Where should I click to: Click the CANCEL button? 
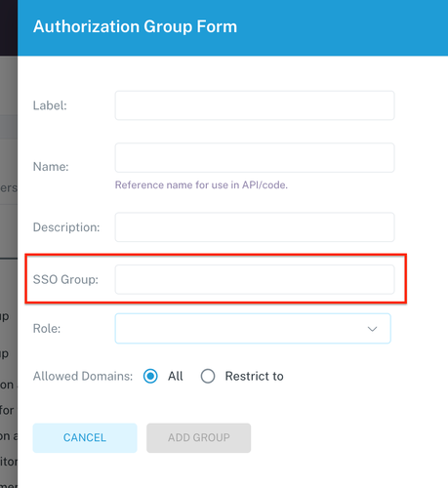coord(85,437)
